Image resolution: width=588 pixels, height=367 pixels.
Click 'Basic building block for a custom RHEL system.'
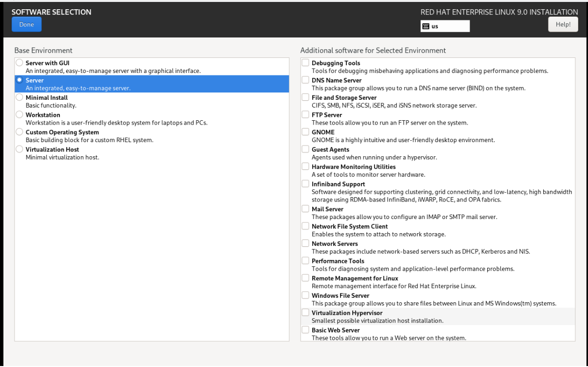coord(90,140)
